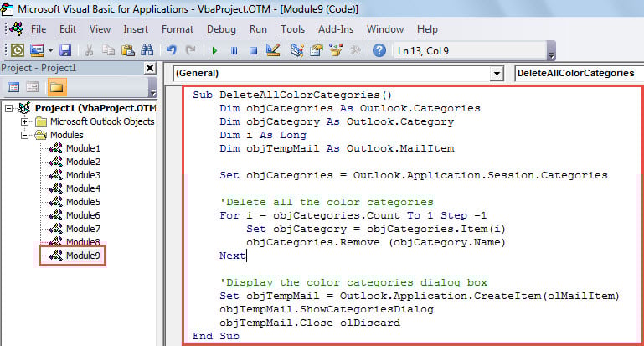Screen dimensions: 644x346
Task: Click the Insert UserForm toolbar icon
Action: pyautogui.click(x=37, y=50)
